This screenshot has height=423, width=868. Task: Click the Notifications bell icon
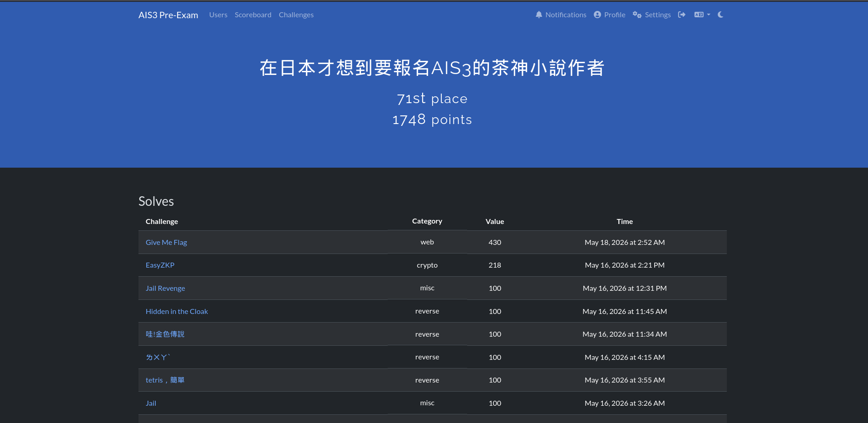[539, 15]
